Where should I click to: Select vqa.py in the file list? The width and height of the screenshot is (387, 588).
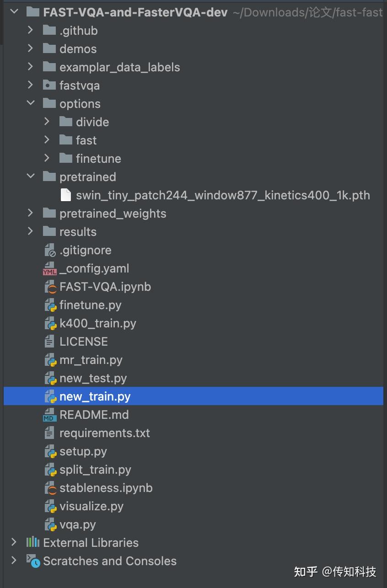pyautogui.click(x=77, y=524)
